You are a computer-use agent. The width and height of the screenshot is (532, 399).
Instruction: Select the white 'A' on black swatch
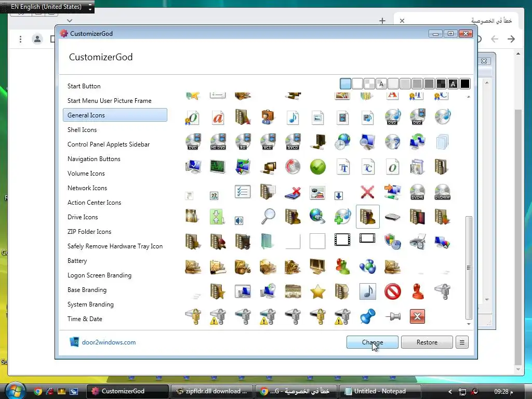click(453, 84)
